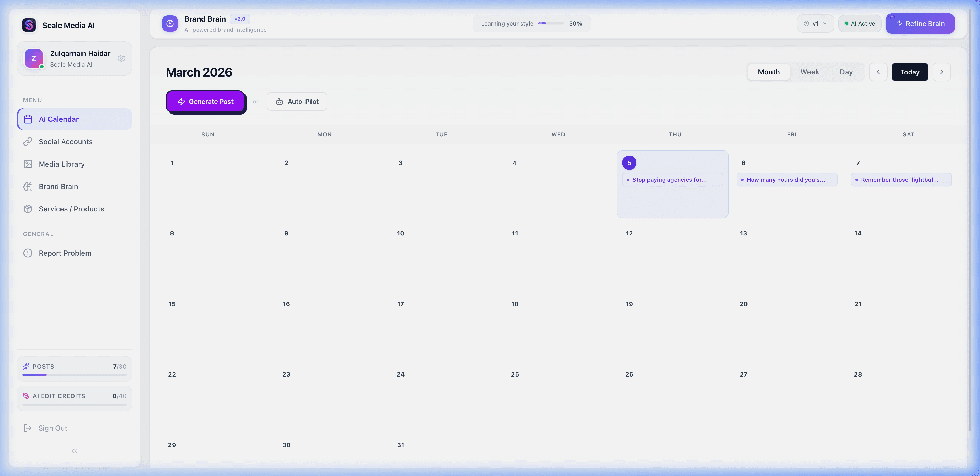Toggle the AI Active status
This screenshot has width=980, height=476.
859,23
